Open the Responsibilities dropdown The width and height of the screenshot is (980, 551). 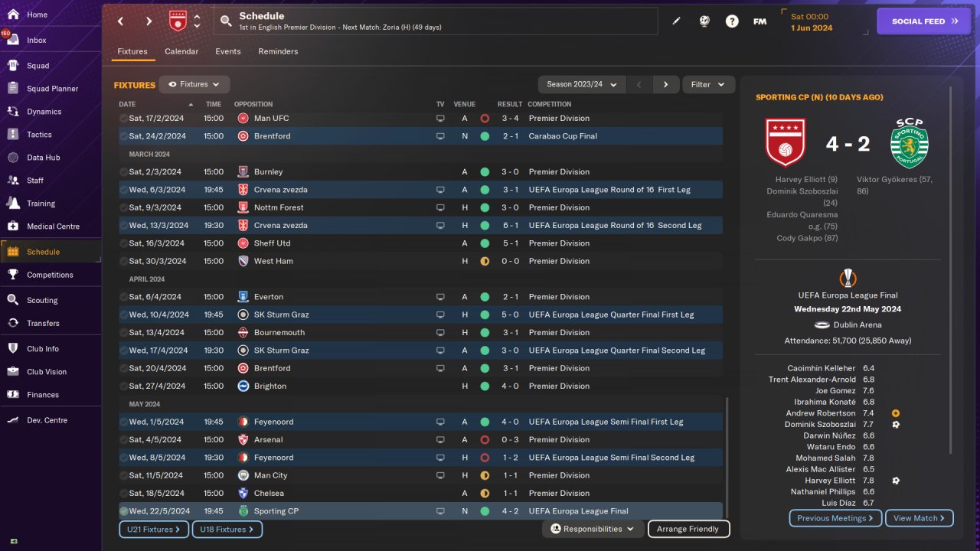[593, 529]
